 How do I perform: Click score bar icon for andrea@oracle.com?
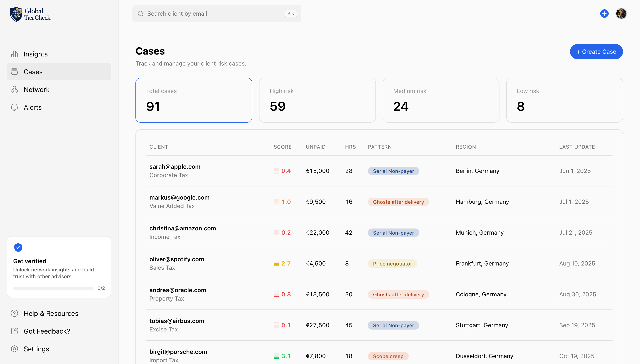click(276, 294)
